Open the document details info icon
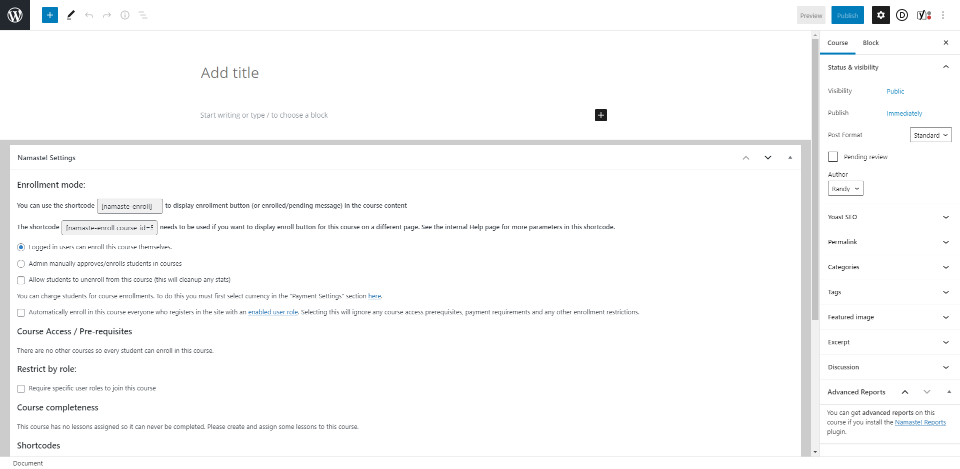 click(x=125, y=16)
